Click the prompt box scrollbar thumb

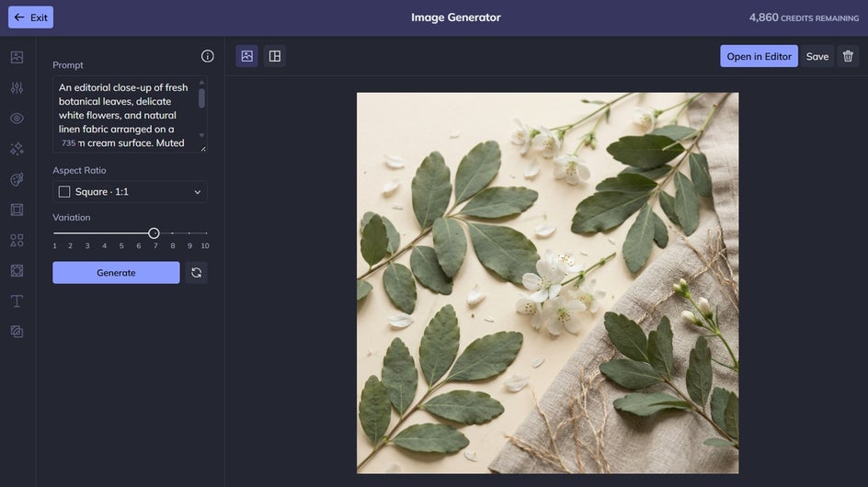click(x=201, y=98)
